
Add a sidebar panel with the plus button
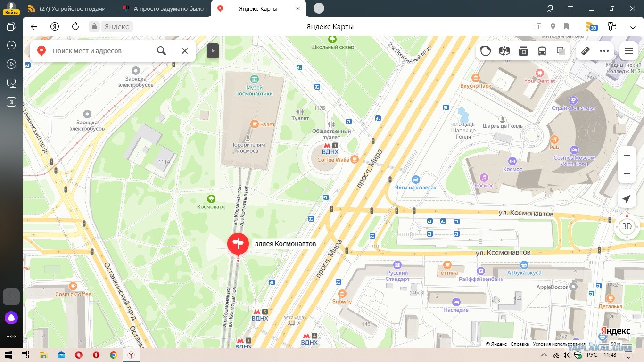(11, 297)
